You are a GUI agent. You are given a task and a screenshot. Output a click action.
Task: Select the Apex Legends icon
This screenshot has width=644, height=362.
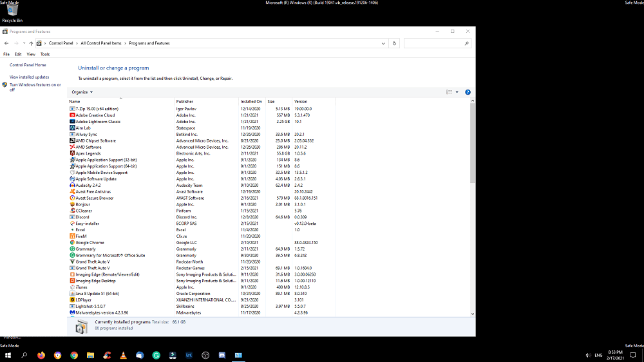[72, 153]
